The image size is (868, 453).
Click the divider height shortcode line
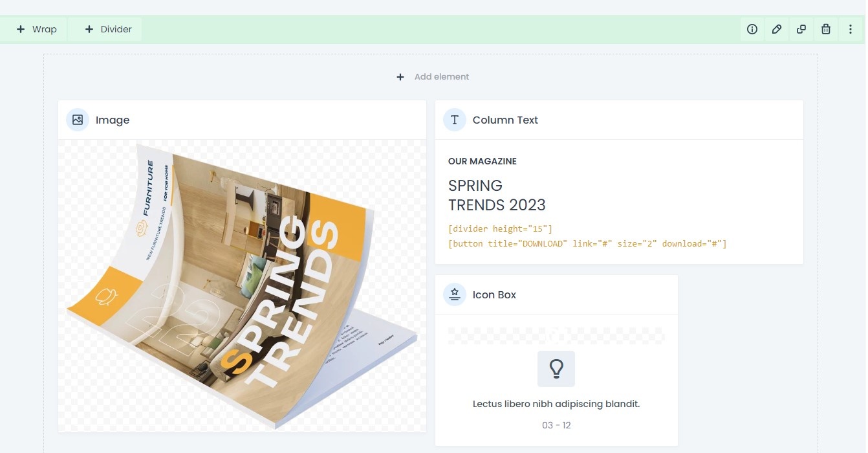500,229
